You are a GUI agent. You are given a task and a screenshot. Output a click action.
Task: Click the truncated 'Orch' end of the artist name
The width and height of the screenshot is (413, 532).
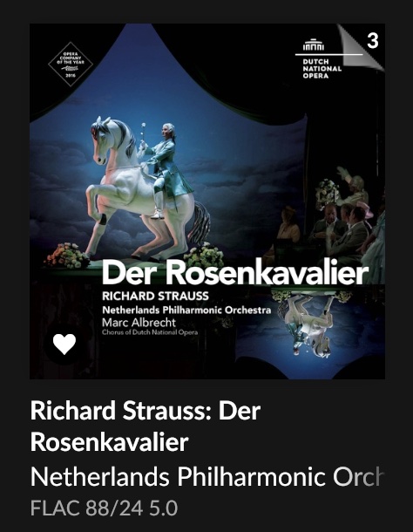tap(358, 477)
